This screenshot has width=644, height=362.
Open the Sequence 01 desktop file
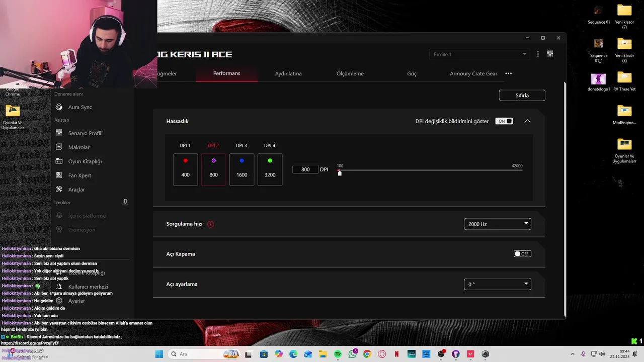coord(599,15)
